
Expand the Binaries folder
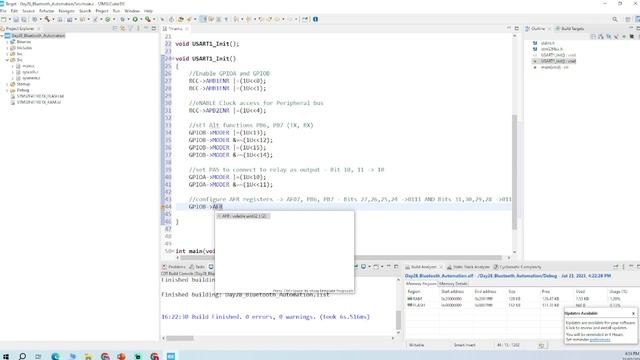click(7, 42)
